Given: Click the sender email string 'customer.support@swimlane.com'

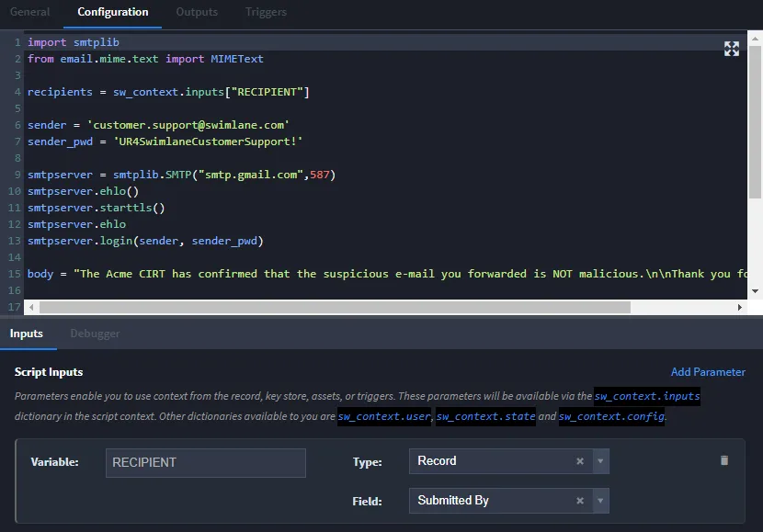Looking at the screenshot, I should (x=188, y=125).
